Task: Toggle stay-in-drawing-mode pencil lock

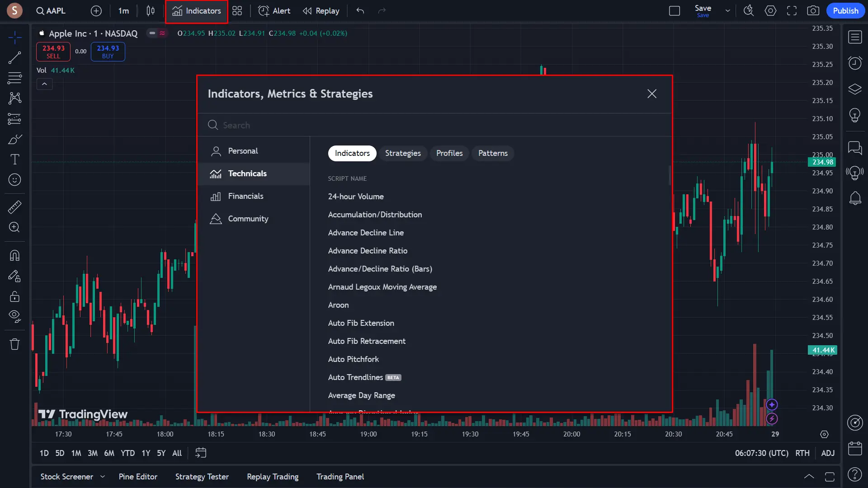Action: coord(15,276)
